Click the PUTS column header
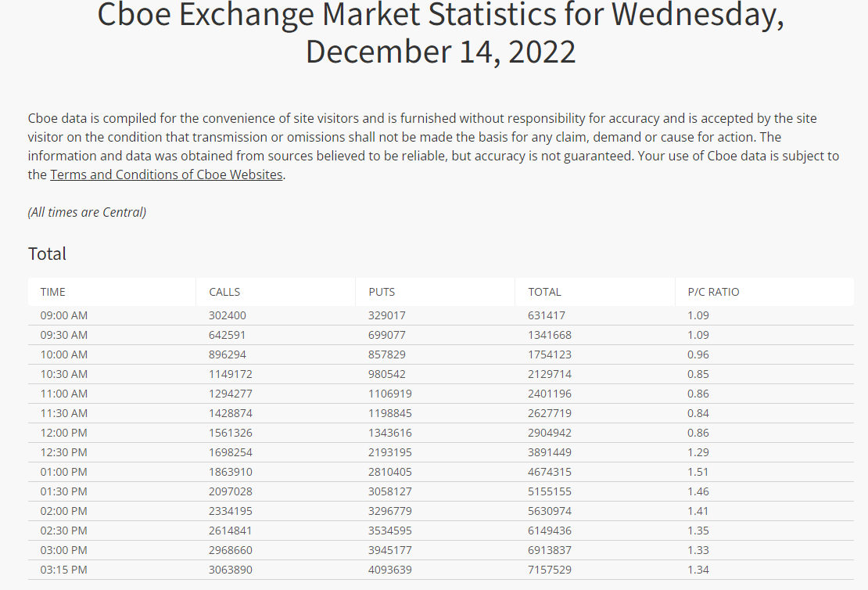This screenshot has height=590, width=868. pos(382,292)
